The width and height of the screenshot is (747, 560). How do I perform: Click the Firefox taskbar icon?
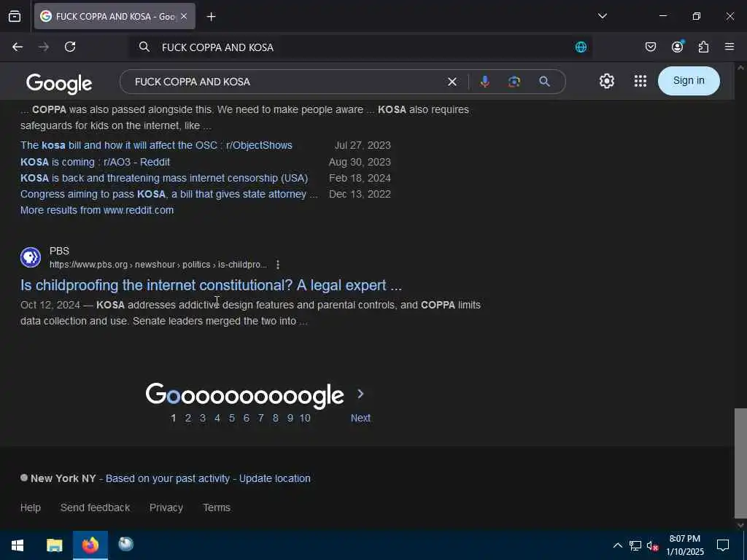click(x=90, y=545)
